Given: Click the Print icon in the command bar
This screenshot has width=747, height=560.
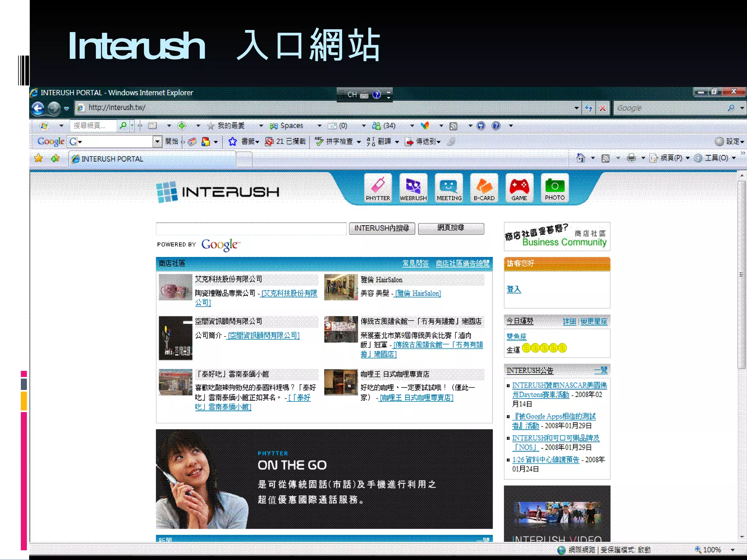Looking at the screenshot, I should [631, 158].
